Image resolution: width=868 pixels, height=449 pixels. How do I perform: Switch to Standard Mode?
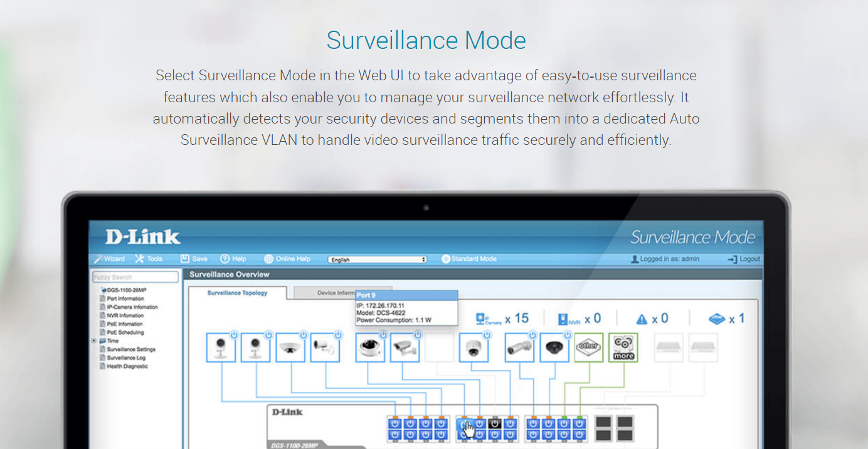point(469,259)
